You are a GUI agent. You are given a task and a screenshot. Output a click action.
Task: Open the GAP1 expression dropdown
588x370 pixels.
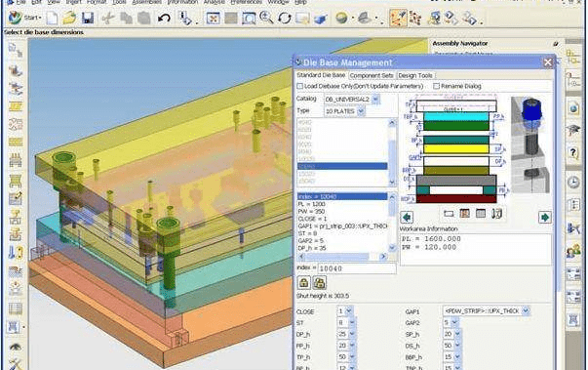pyautogui.click(x=526, y=310)
